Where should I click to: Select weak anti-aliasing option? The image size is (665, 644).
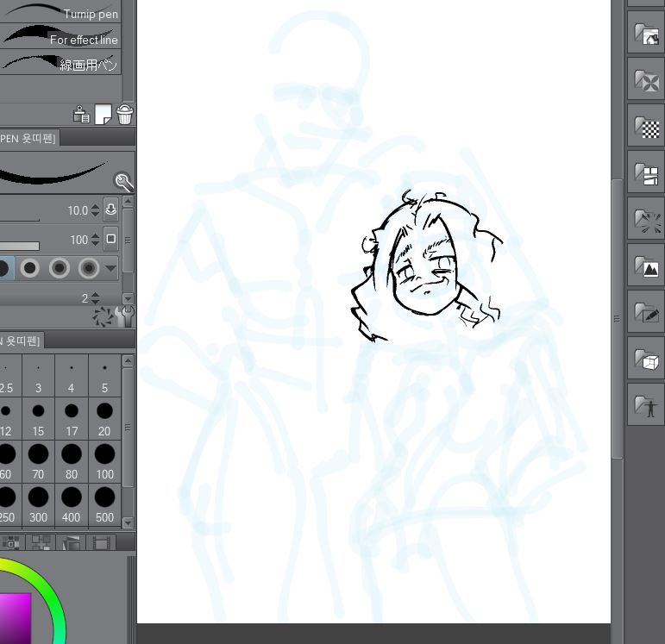click(x=29, y=268)
